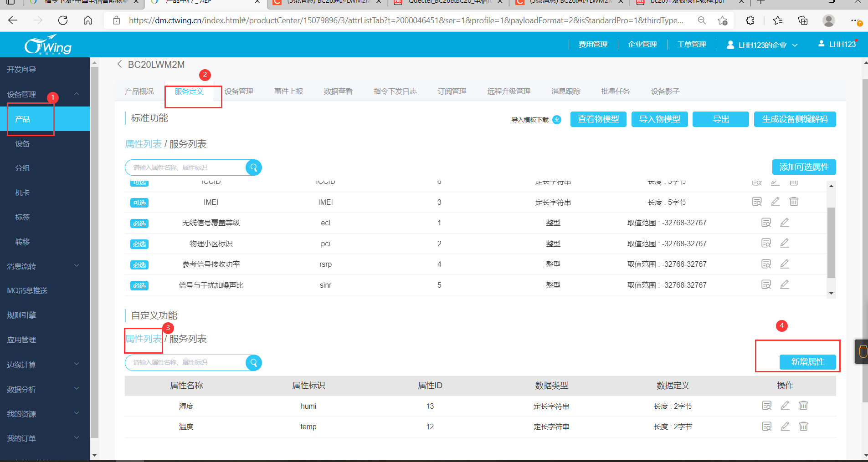Delete the temp attribute
868x462 pixels.
pos(803,426)
